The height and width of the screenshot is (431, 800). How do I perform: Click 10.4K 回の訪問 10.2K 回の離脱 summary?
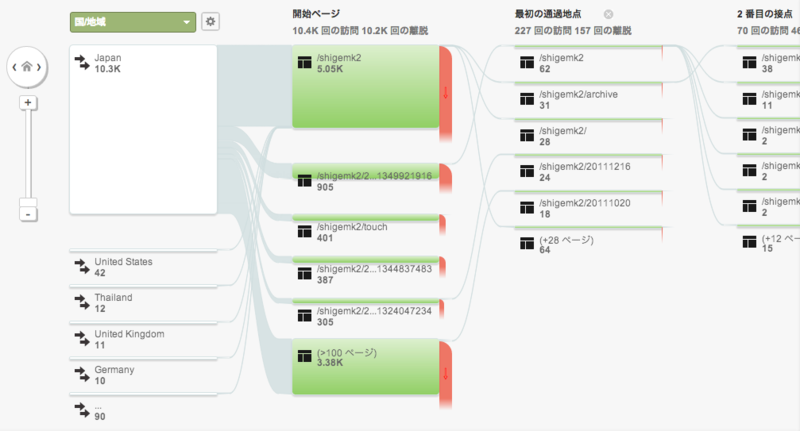tap(360, 31)
